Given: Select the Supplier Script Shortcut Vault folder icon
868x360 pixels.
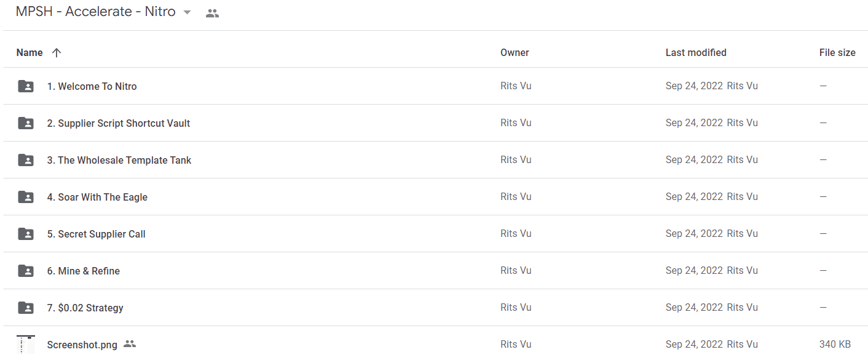Looking at the screenshot, I should [x=26, y=123].
